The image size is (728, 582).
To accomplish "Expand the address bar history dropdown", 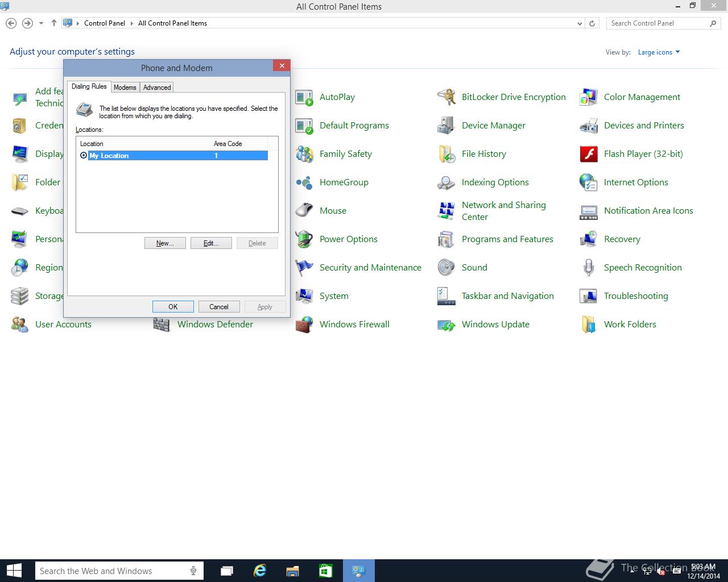I will coord(580,23).
